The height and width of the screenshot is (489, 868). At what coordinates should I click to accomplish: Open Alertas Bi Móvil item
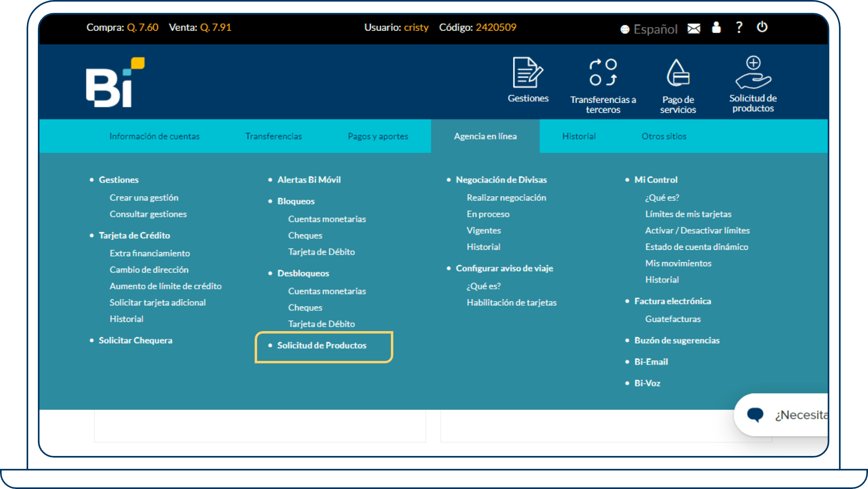309,180
